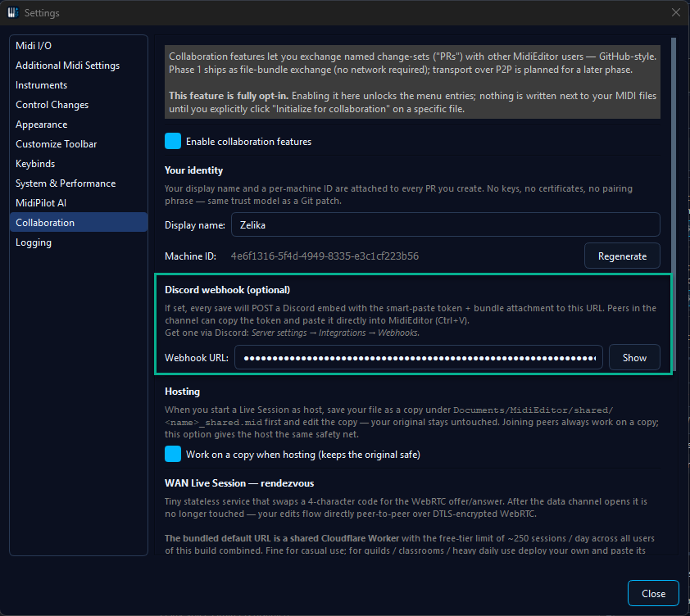Click the Hosting section heading
Image resolution: width=690 pixels, height=616 pixels.
click(x=182, y=392)
